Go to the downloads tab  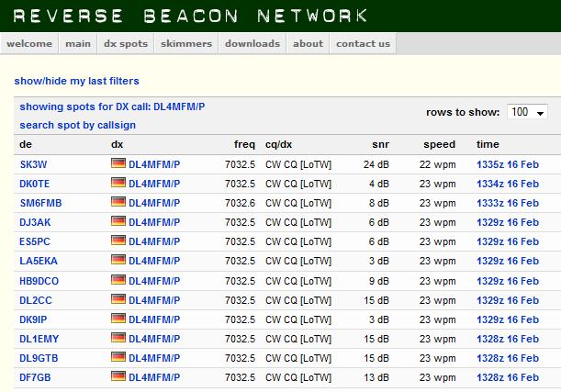pyautogui.click(x=252, y=43)
